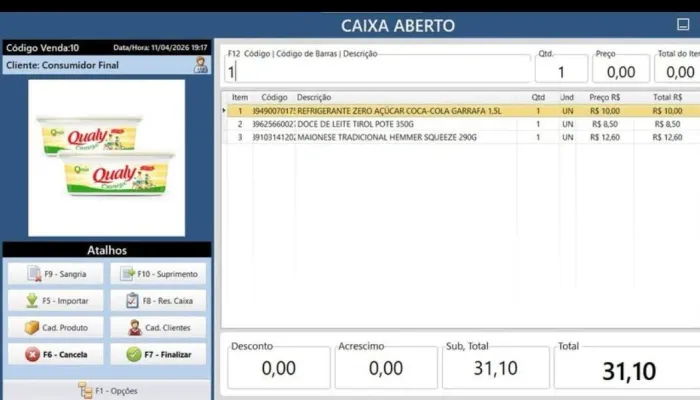The image size is (700, 400).
Task: Click the Qtd column header in table
Action: click(538, 97)
